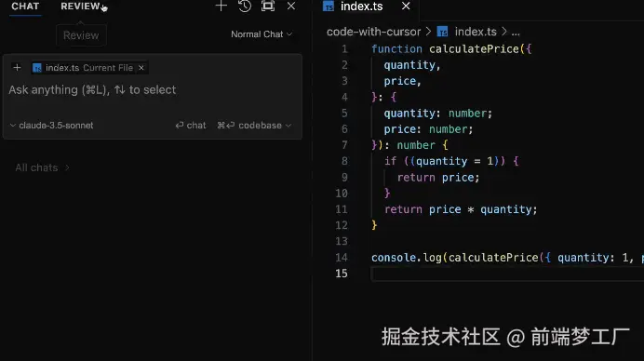Focus the Ask anything input field
This screenshot has height=361, width=644.
point(152,90)
